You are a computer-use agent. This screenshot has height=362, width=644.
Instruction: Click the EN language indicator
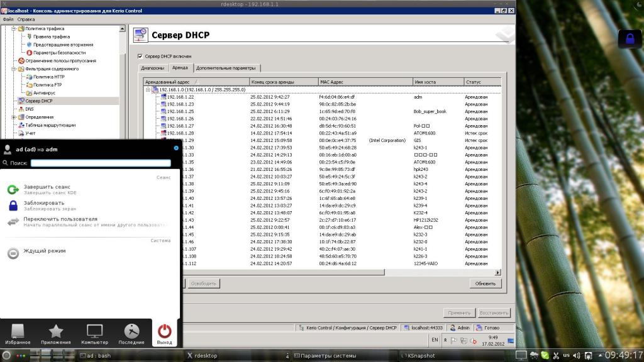click(435, 340)
